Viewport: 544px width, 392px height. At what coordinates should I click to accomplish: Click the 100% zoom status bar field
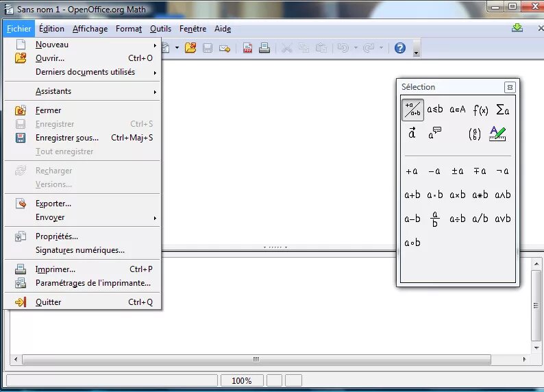[242, 380]
